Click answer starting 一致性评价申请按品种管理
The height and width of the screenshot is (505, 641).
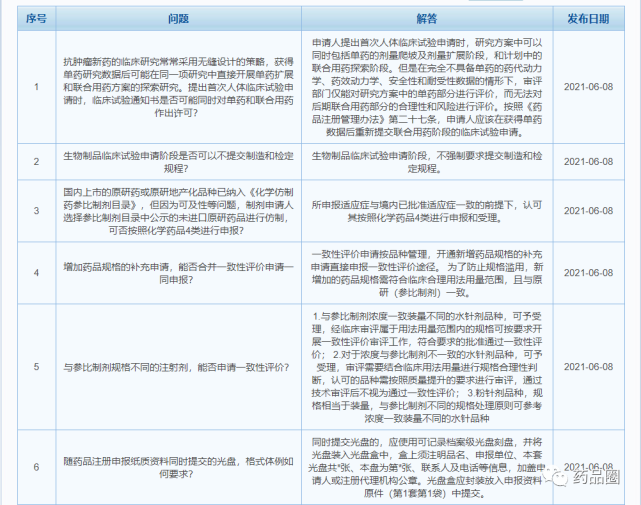pyautogui.click(x=427, y=273)
